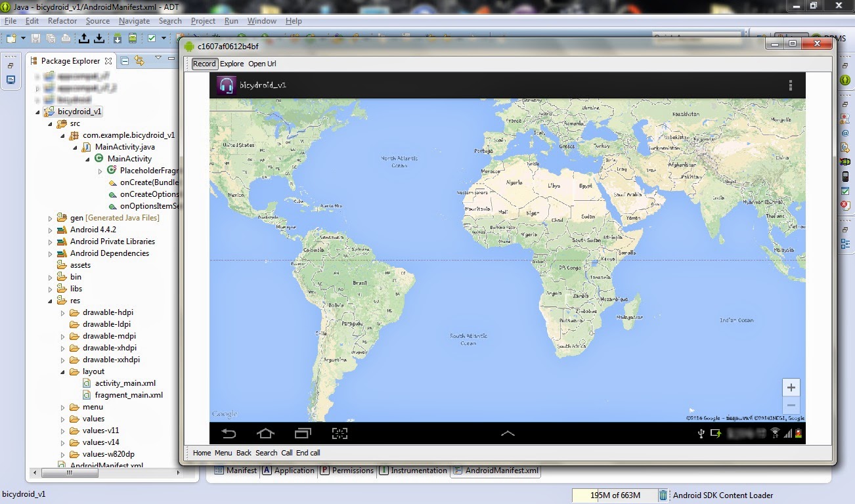Click the New wizard toolbar icon

point(11,39)
